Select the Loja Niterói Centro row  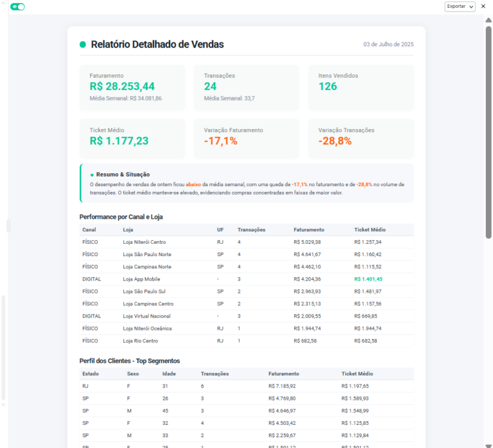tap(246, 242)
